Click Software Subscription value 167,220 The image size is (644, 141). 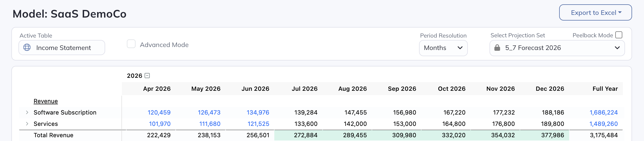454,112
